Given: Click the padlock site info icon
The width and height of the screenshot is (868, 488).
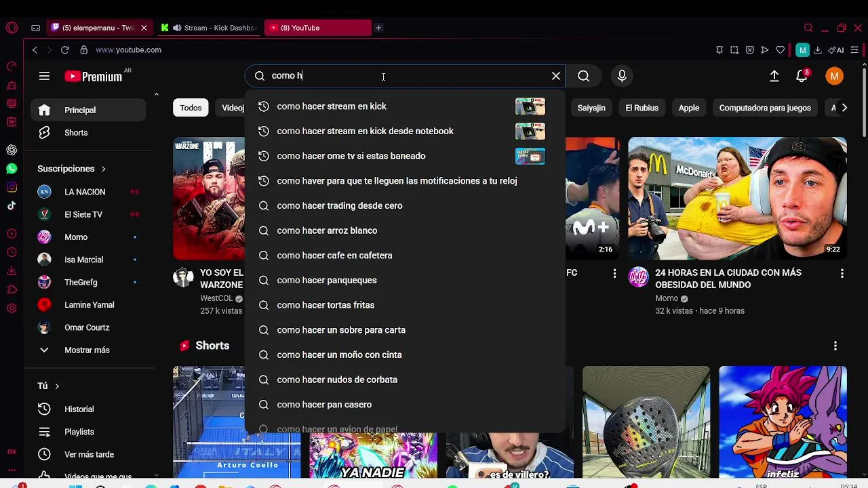Looking at the screenshot, I should coord(84,49).
